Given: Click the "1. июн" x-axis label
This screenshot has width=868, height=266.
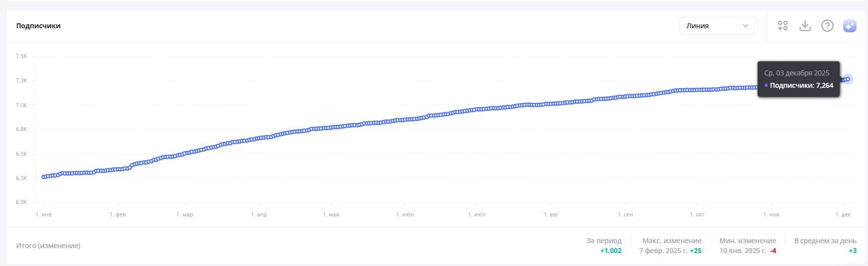Looking at the screenshot, I should tap(405, 214).
